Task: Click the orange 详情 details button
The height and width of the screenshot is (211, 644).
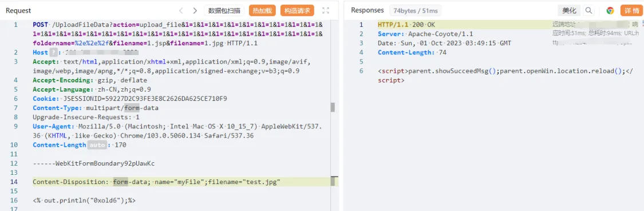Action: tap(632, 11)
